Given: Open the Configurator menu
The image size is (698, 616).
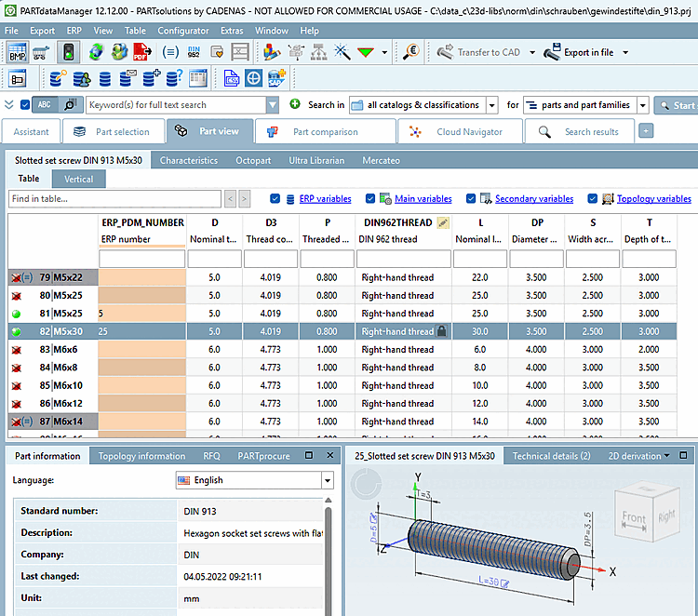Looking at the screenshot, I should tap(183, 31).
